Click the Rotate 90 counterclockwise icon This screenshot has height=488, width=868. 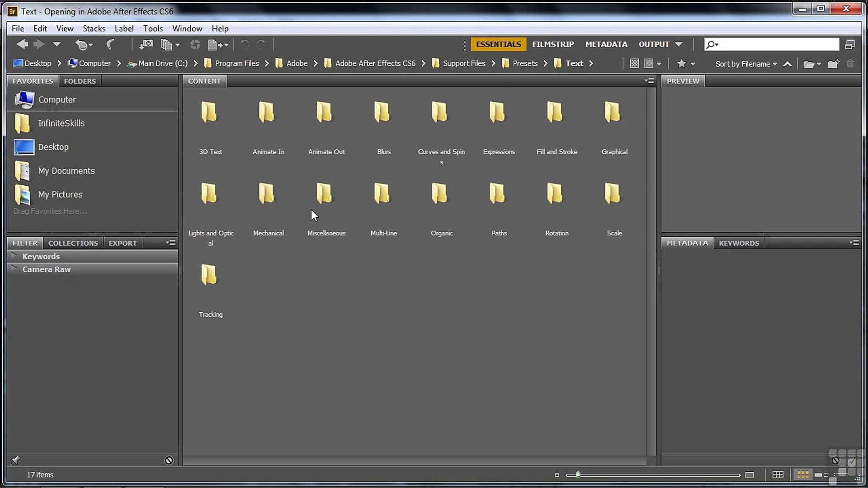pyautogui.click(x=245, y=44)
